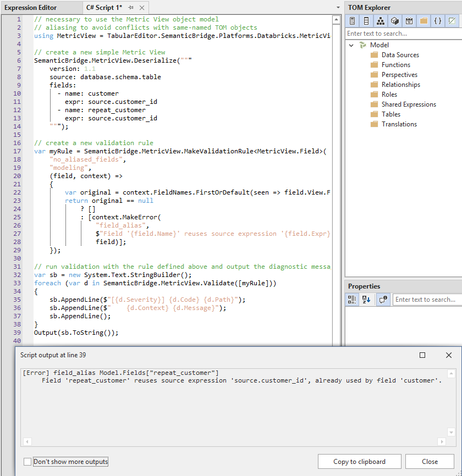This screenshot has width=462, height=476.
Task: Click line number 17 in gutter
Action: tap(17, 151)
